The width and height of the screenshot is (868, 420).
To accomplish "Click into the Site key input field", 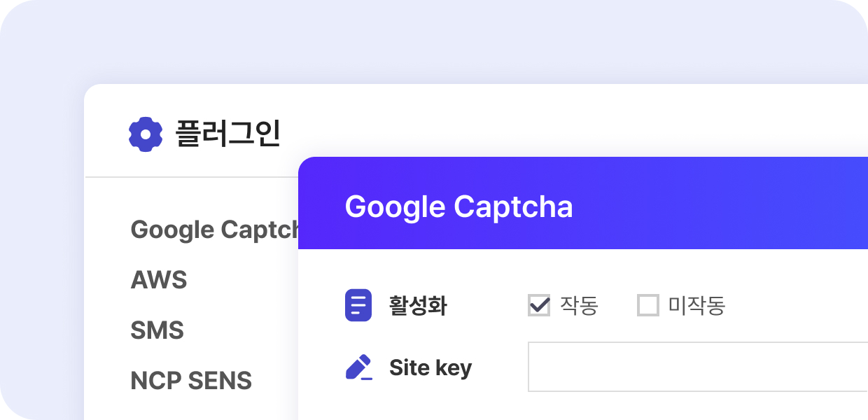I will [696, 367].
